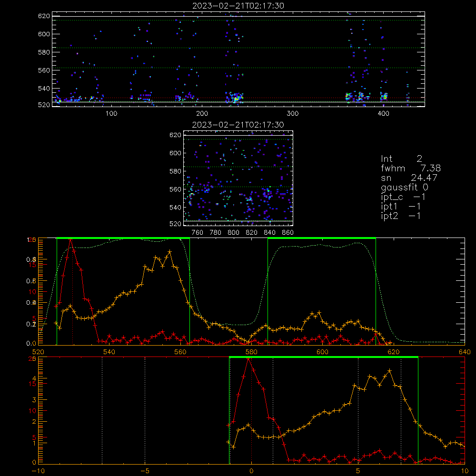The height and width of the screenshot is (476, 476).
Task: Click the 'ipt1 -1' readout
Action: 401,207
